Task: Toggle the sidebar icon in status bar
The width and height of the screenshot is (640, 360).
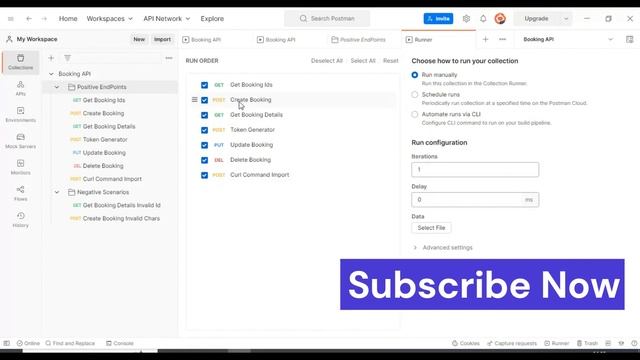Action: pyautogui.click(x=7, y=343)
